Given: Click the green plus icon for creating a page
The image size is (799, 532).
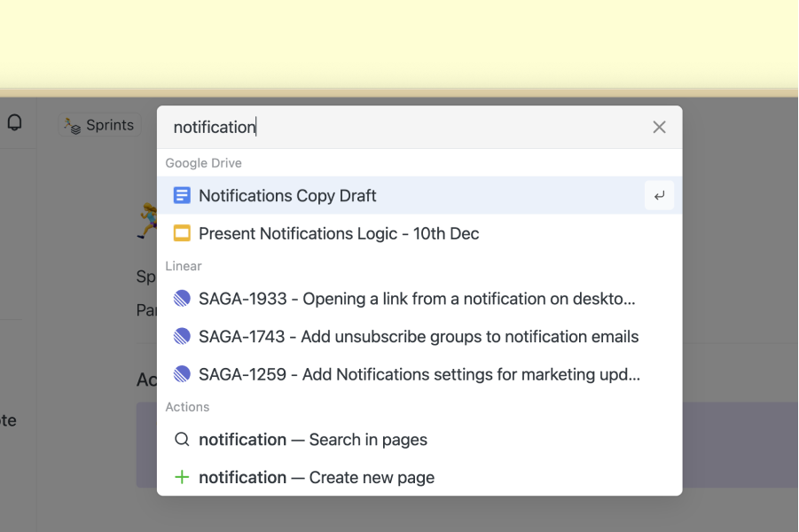Looking at the screenshot, I should (x=184, y=477).
